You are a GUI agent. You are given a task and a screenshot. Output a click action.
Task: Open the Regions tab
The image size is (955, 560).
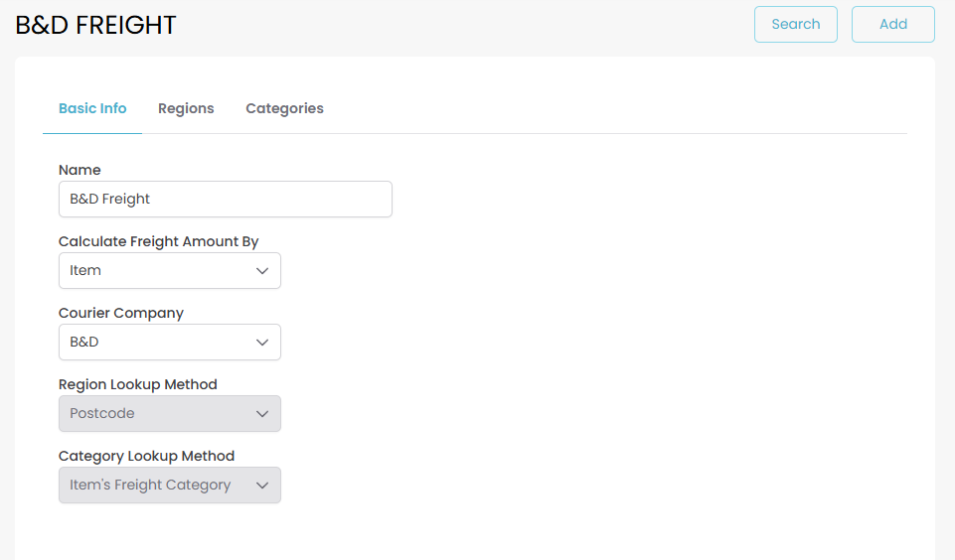[186, 108]
